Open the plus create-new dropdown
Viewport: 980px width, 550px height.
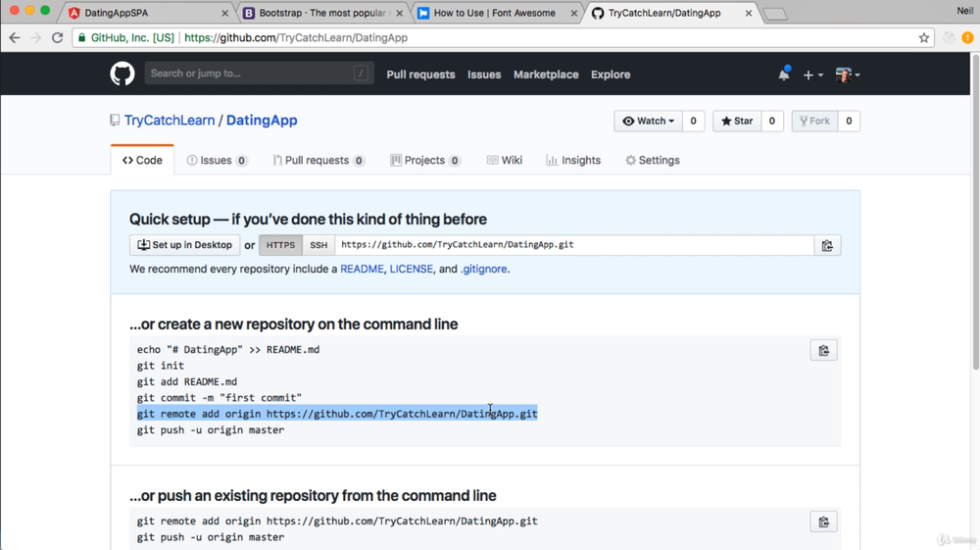(812, 75)
